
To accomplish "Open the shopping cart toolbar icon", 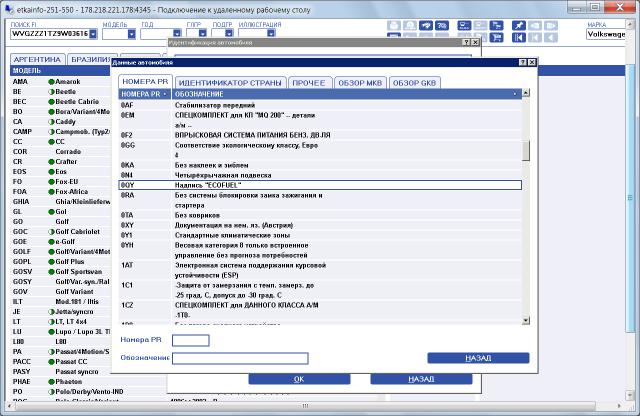I will 497,38.
